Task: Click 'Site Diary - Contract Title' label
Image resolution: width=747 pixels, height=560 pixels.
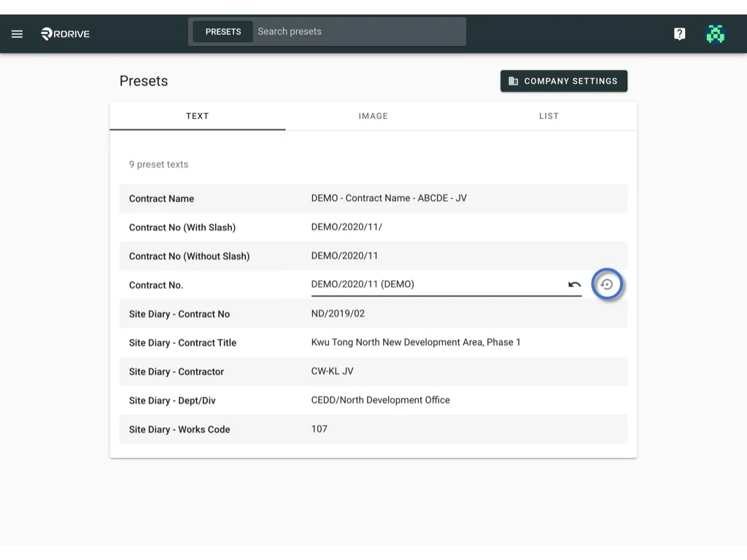Action: point(182,343)
